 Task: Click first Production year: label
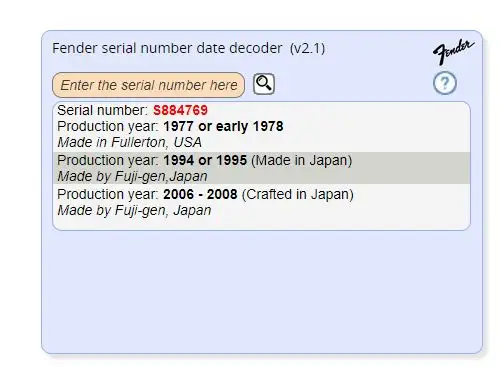coord(108,126)
